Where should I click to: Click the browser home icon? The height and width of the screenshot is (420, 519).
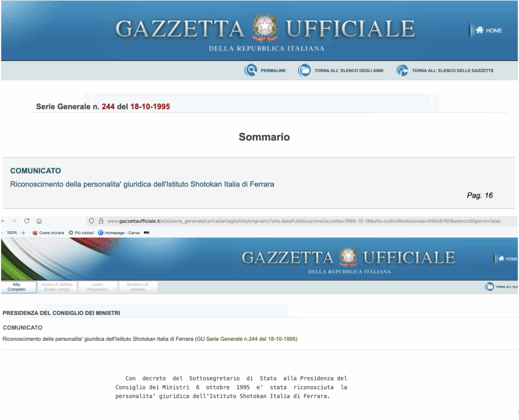point(39,221)
